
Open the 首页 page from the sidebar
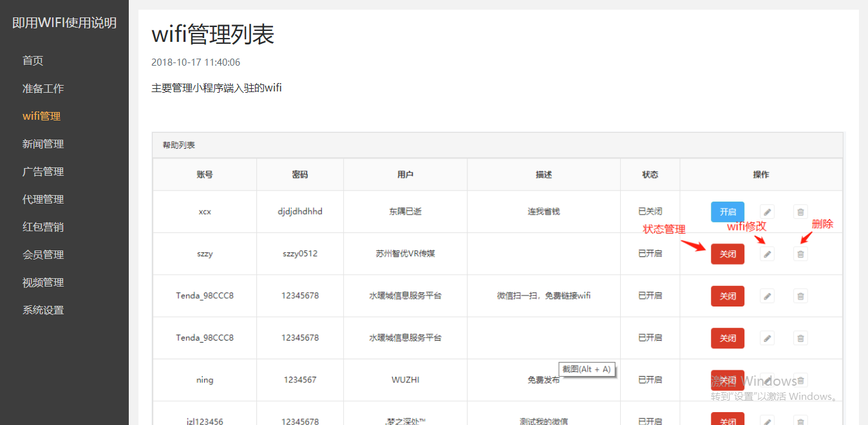coord(33,61)
